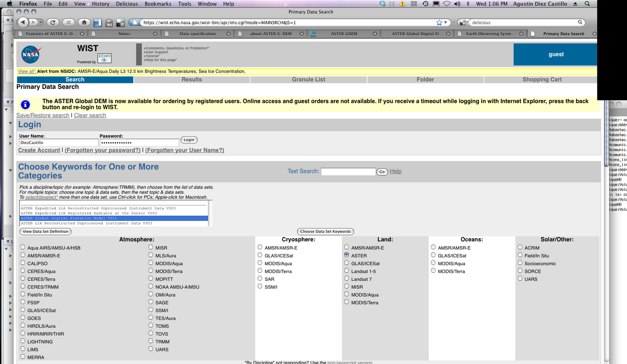This screenshot has width=627, height=364.
Task: Click the browser Forward arrow button
Action: point(34,22)
